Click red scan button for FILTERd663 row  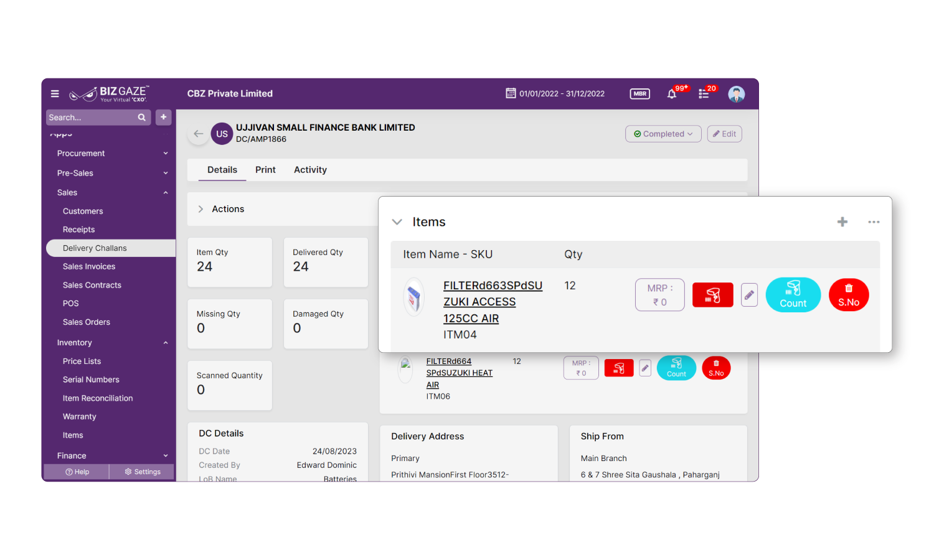[x=713, y=295]
